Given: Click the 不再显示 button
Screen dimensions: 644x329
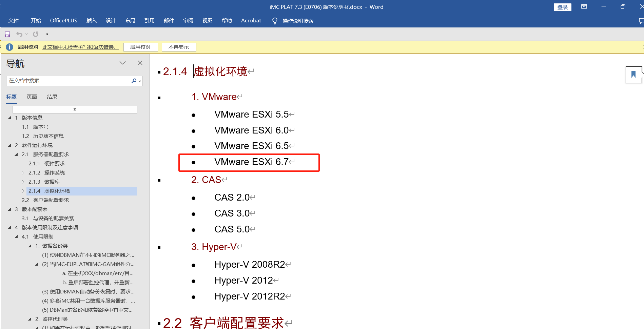Looking at the screenshot, I should (179, 47).
